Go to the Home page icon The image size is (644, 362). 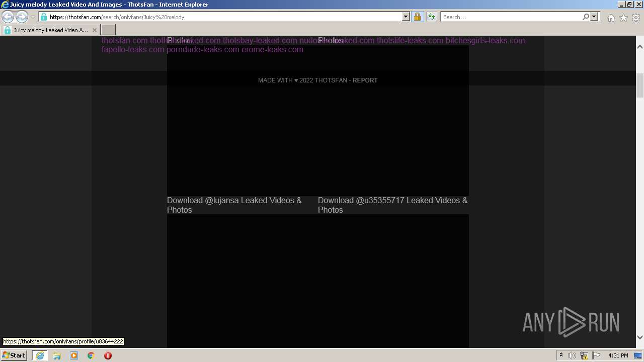(611, 18)
